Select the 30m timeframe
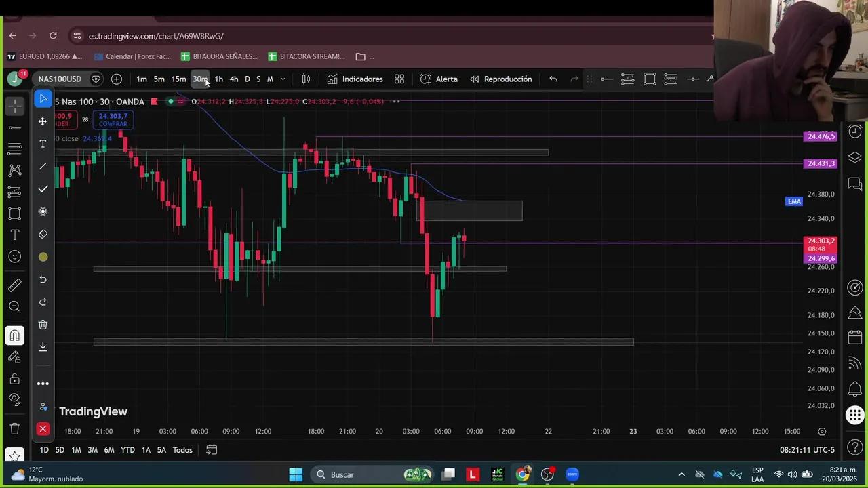This screenshot has width=868, height=488. [x=200, y=79]
